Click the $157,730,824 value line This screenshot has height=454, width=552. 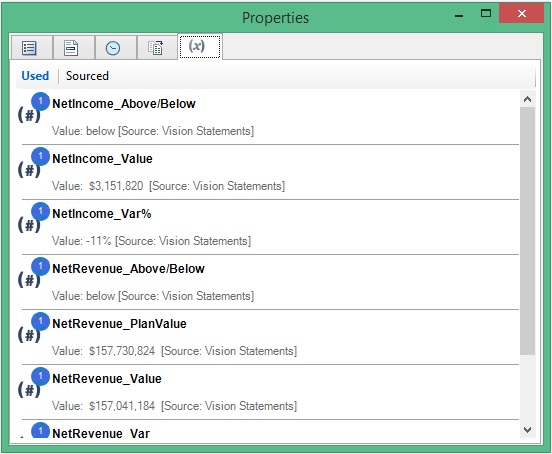(174, 351)
